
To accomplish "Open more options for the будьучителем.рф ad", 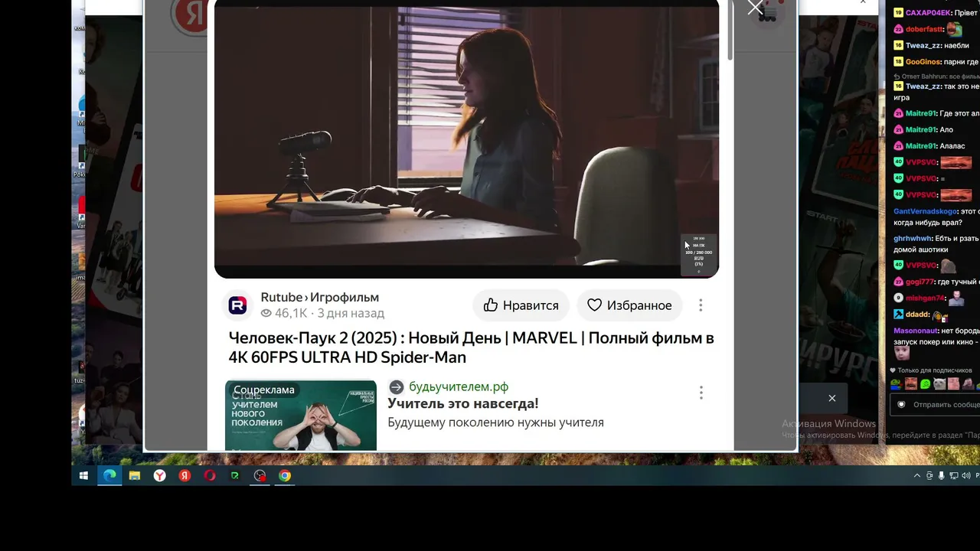I will pyautogui.click(x=701, y=393).
